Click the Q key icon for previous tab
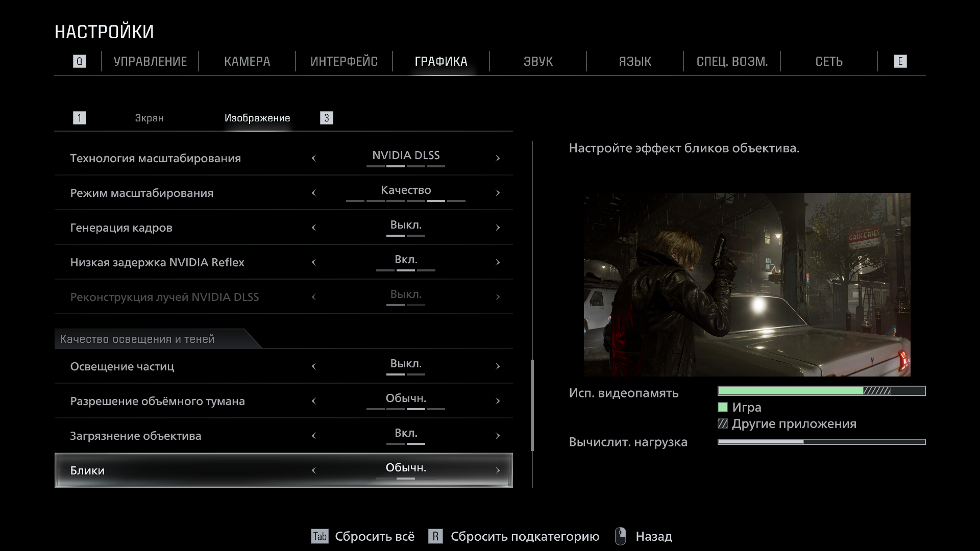This screenshot has width=980, height=551. (x=79, y=62)
